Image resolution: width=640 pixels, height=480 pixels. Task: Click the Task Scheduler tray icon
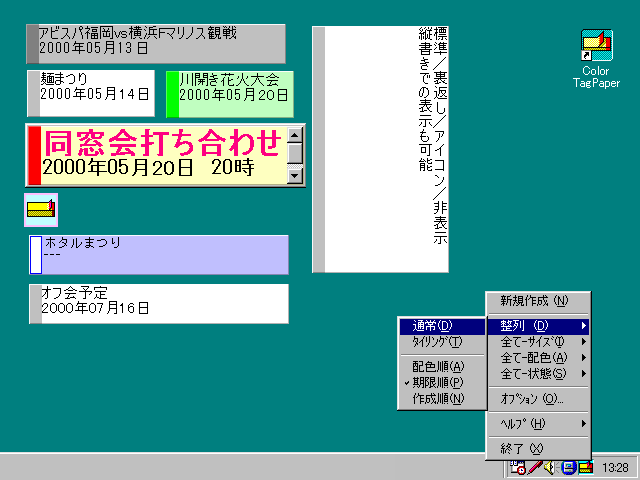pyautogui.click(x=518, y=467)
